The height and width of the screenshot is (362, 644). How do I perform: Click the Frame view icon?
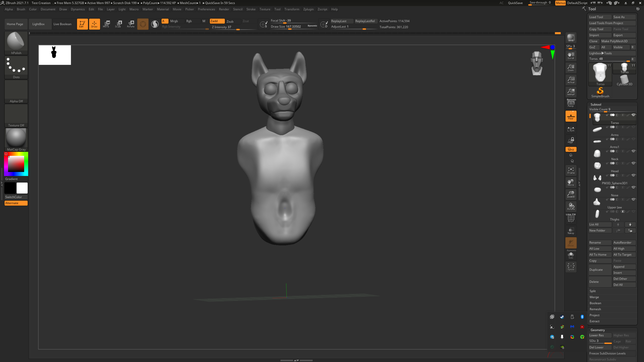tap(571, 171)
